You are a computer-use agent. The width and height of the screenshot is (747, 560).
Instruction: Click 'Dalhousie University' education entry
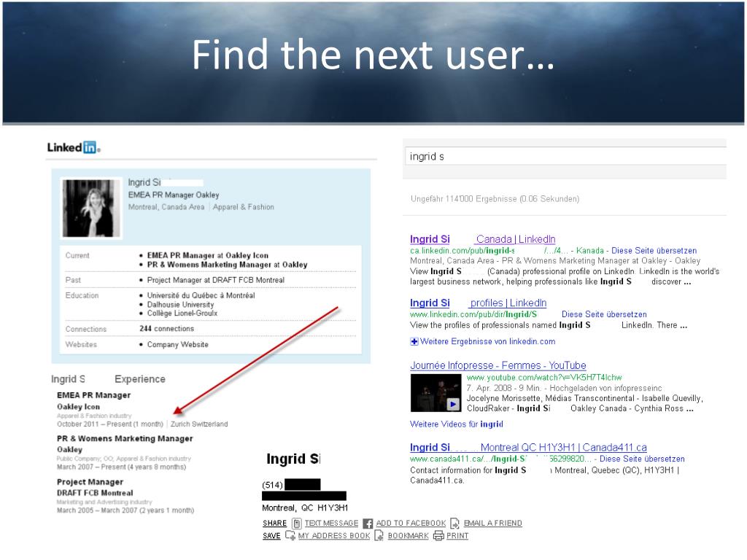point(181,304)
